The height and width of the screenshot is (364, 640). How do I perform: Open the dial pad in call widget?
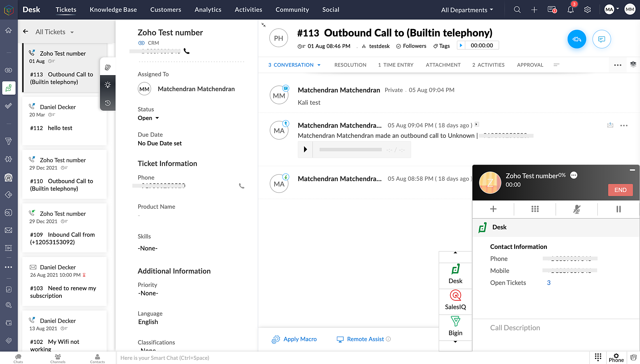(x=535, y=209)
